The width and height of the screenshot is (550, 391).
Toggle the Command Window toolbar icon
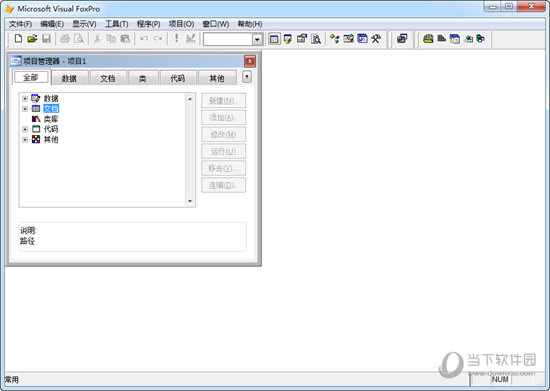(274, 39)
